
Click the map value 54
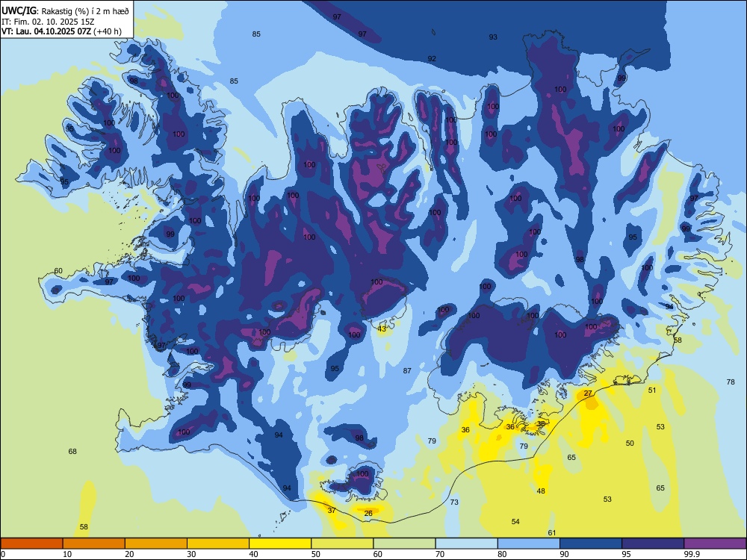(515, 521)
